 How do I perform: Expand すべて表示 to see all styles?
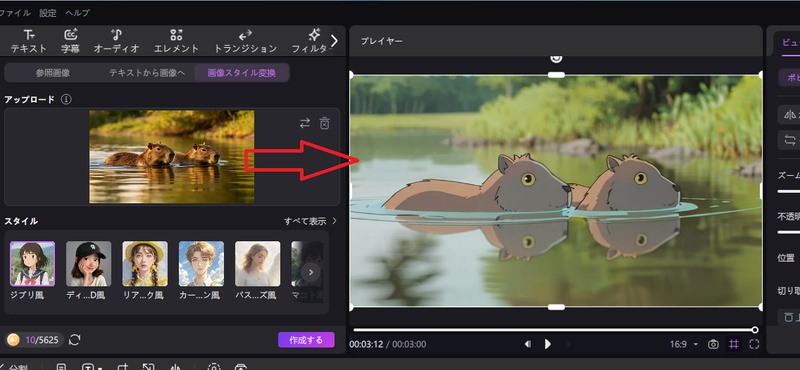(x=310, y=221)
